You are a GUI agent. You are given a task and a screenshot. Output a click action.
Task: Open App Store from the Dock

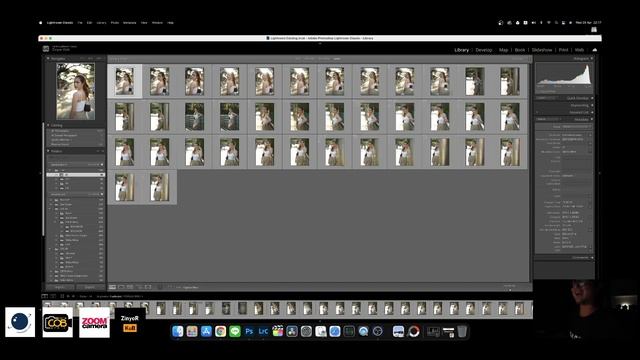(206, 331)
